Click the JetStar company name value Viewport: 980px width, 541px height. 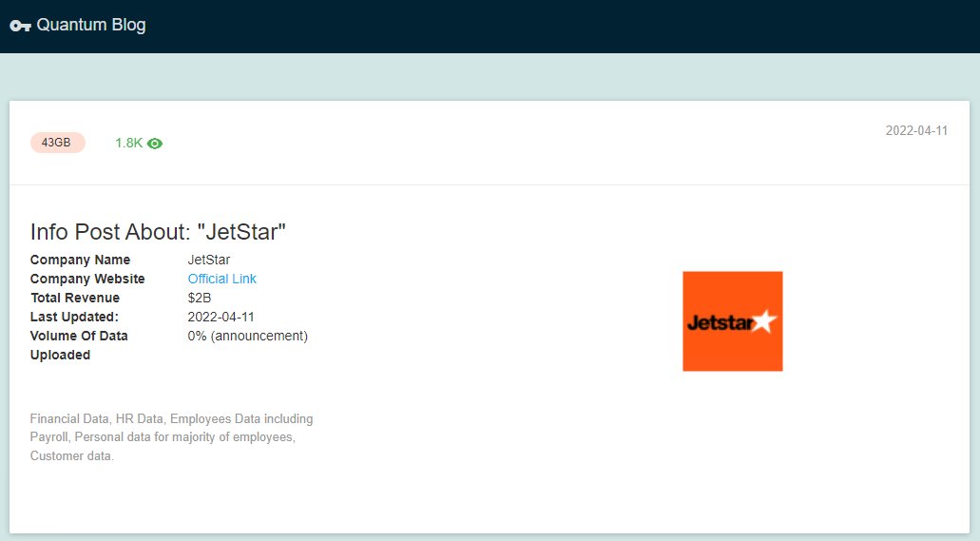point(209,260)
